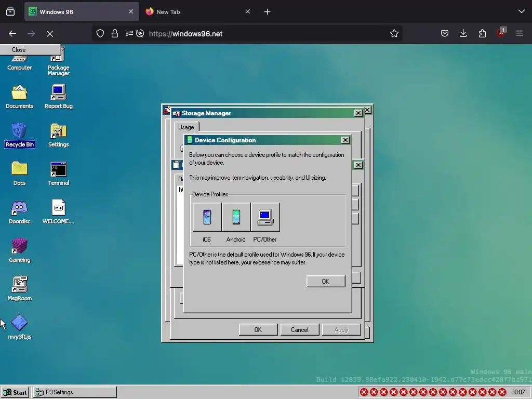Screen dimensions: 532x399
Task: Choose the iOS device profile
Action: tap(207, 217)
